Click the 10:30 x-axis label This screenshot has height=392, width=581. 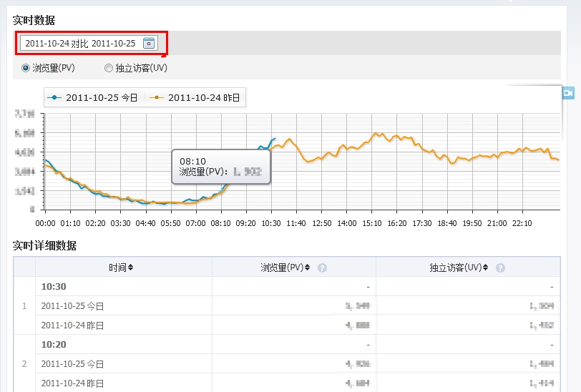pyautogui.click(x=271, y=223)
